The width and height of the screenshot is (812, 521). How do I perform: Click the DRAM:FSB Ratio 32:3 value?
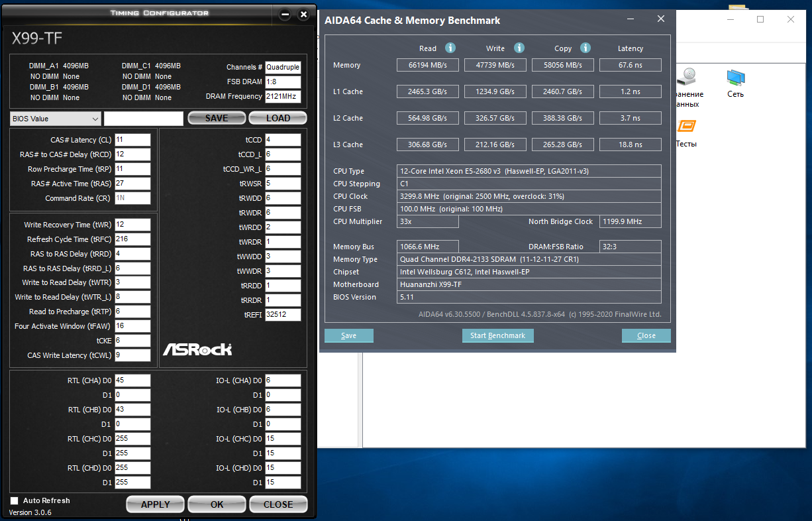coord(630,247)
